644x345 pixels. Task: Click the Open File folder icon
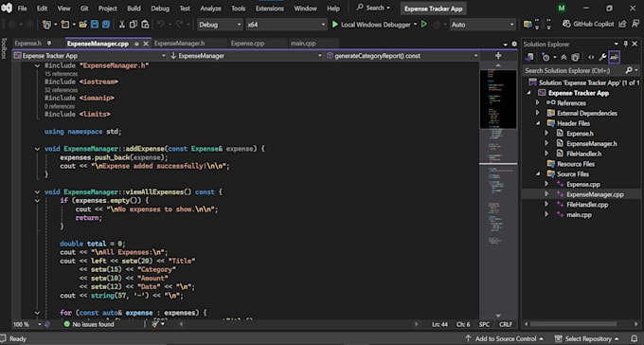[x=83, y=25]
